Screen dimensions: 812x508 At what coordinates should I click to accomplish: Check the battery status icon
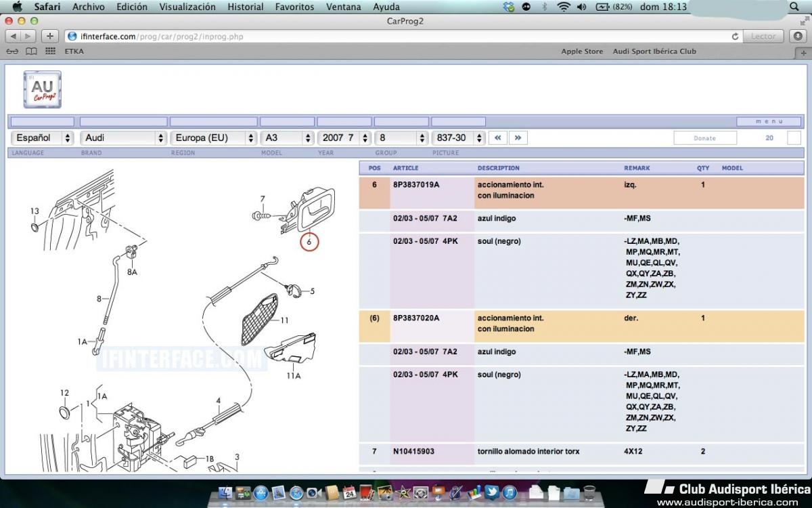602,7
